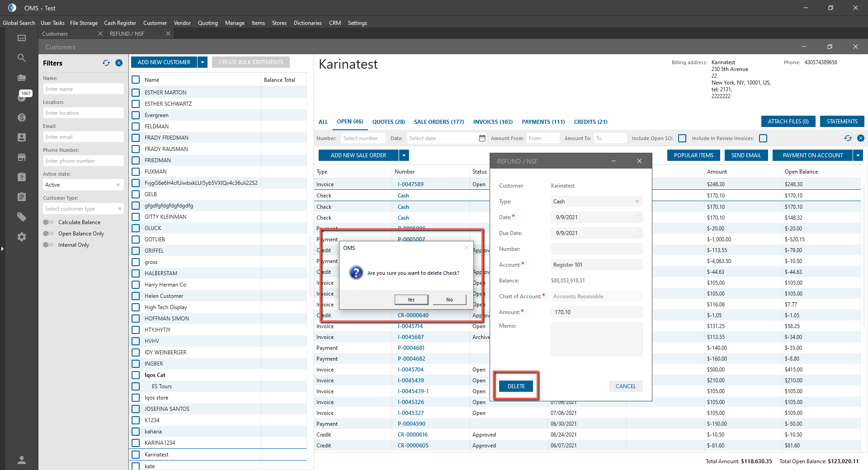Switch to the Invoices (103) tab
Viewport: 868px width, 470px height.
(492, 122)
